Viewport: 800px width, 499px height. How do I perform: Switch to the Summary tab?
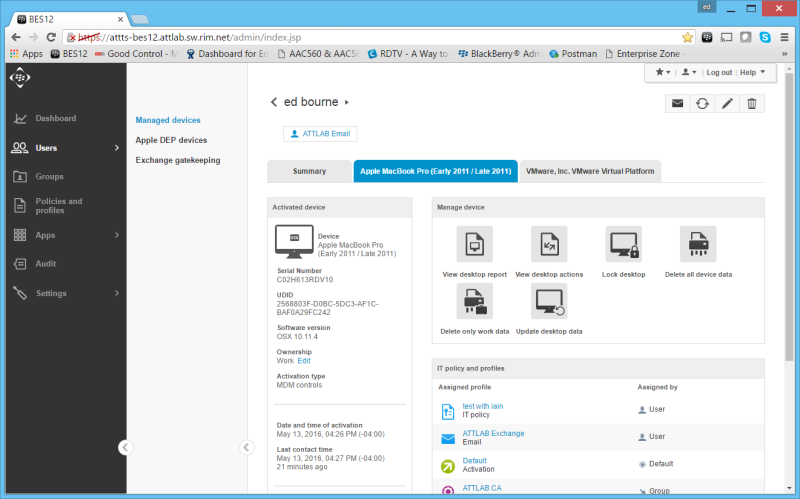[309, 171]
